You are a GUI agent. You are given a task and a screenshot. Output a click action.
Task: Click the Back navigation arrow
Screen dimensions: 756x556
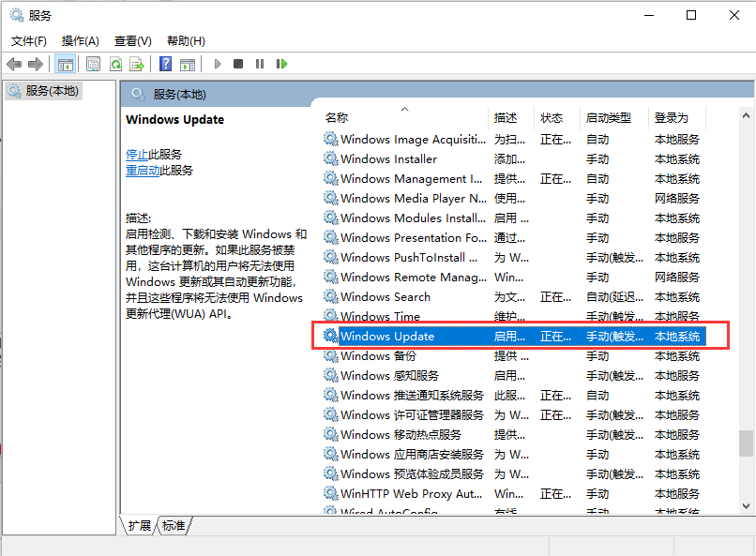coord(13,63)
